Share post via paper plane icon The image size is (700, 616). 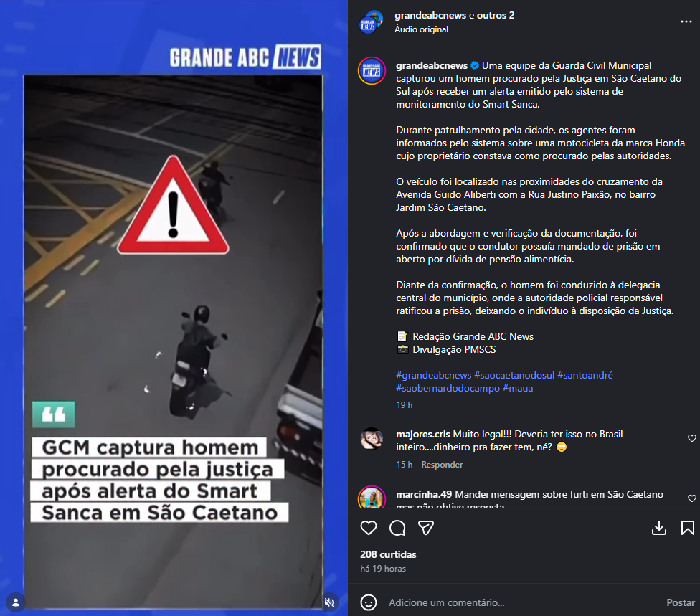click(426, 528)
